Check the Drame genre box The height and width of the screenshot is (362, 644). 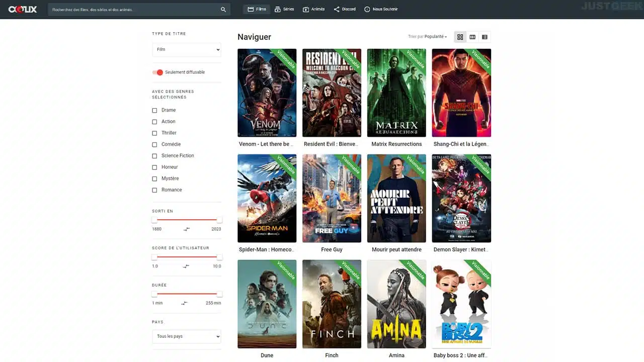[x=154, y=110]
